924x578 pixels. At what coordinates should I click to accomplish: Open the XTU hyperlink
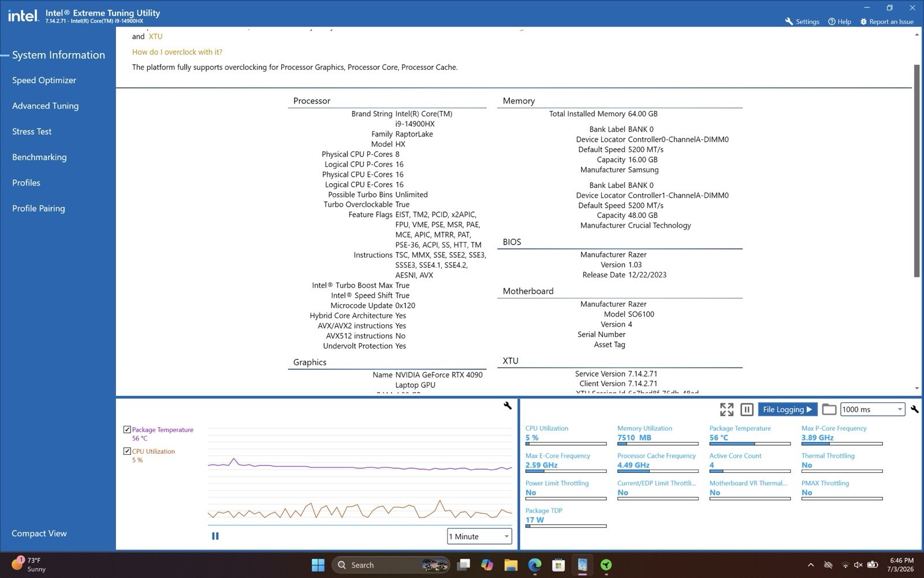pyautogui.click(x=155, y=36)
